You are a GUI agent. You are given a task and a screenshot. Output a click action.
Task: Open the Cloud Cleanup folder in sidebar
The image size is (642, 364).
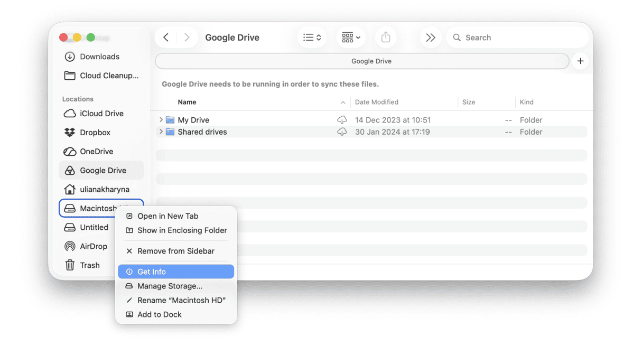tap(109, 76)
